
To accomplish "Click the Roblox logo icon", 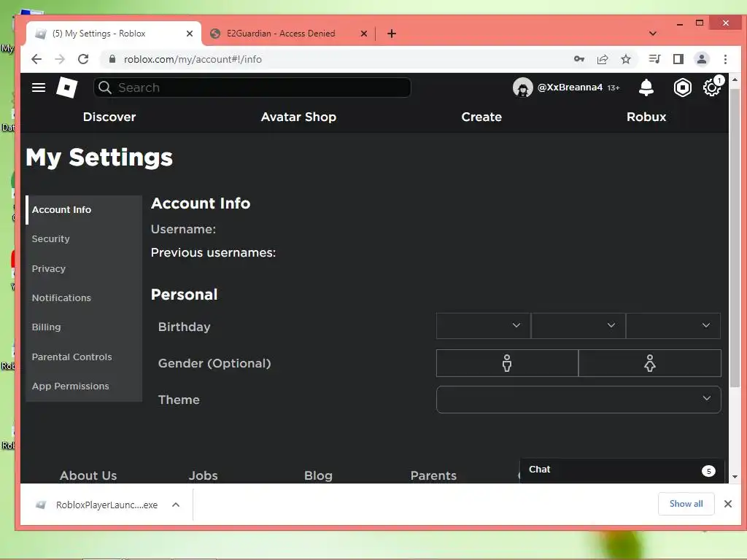I will 66,87.
